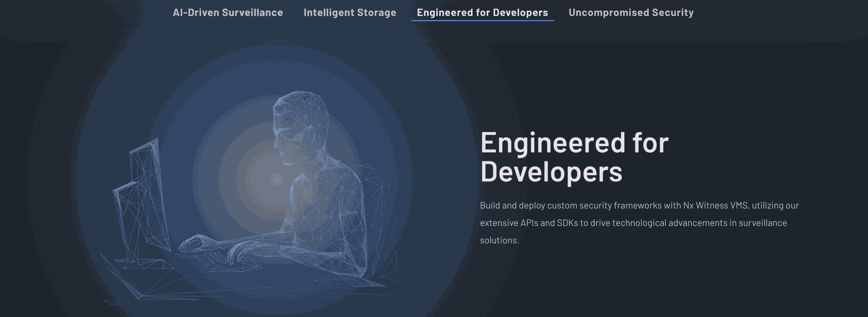Image resolution: width=868 pixels, height=317 pixels.
Task: Click the monitor stand base
Action: (141, 263)
